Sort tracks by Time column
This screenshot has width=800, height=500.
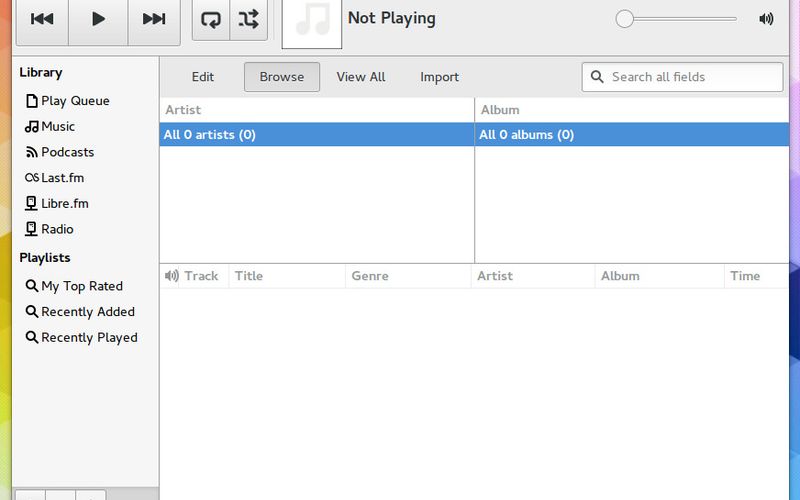tap(756, 276)
